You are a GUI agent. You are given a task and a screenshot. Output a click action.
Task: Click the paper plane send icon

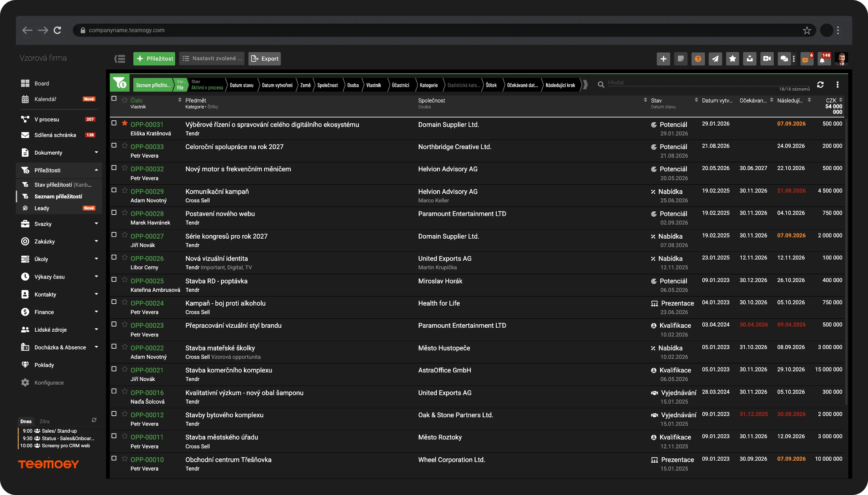click(715, 59)
